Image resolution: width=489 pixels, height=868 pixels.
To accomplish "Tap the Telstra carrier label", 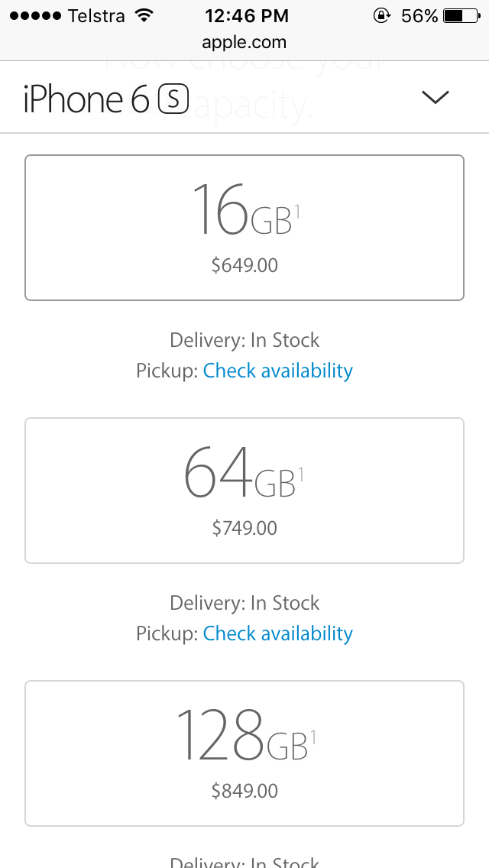I will pyautogui.click(x=96, y=15).
